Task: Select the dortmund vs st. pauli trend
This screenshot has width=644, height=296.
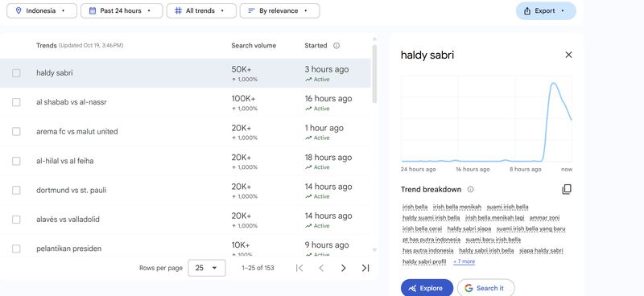Action: point(185,190)
